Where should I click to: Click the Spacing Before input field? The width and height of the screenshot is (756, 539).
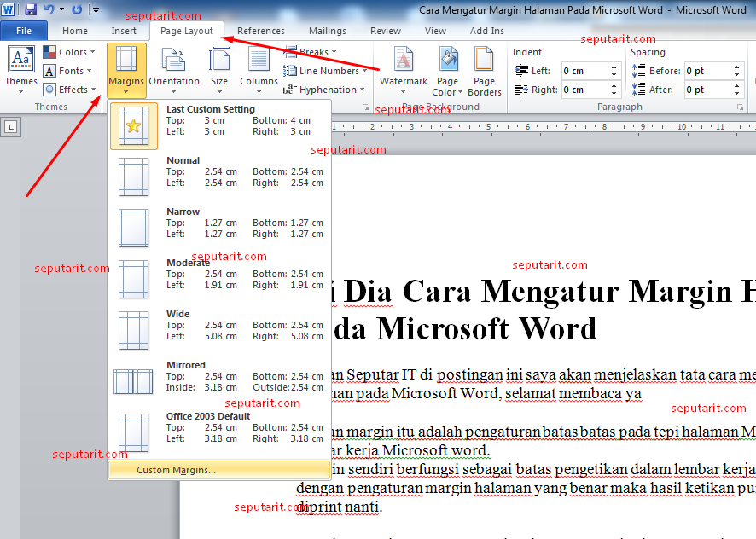pyautogui.click(x=707, y=71)
